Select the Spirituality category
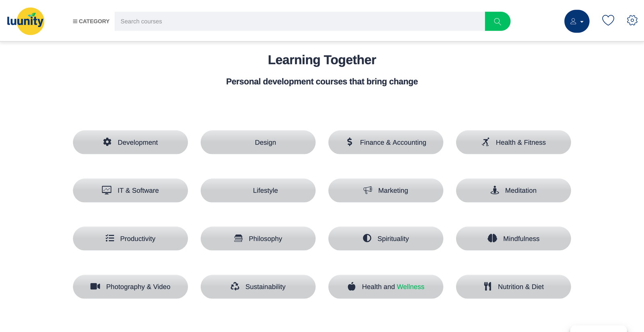644x332 pixels. [386, 239]
